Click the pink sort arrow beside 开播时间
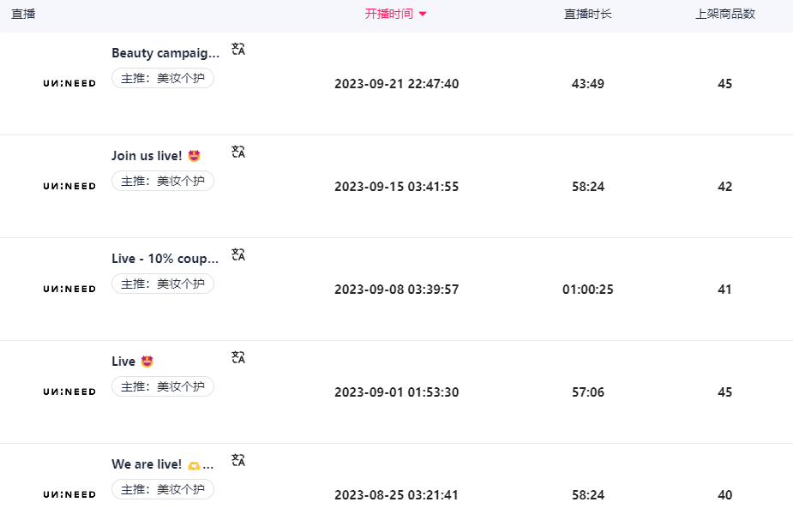 423,15
